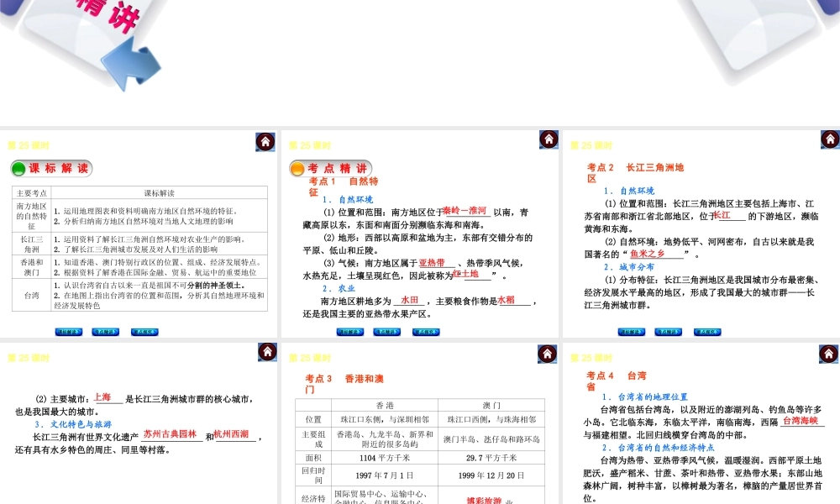Click 课标解读 nav button on 自然特征 slide
The width and height of the screenshot is (840, 504).
[349, 332]
